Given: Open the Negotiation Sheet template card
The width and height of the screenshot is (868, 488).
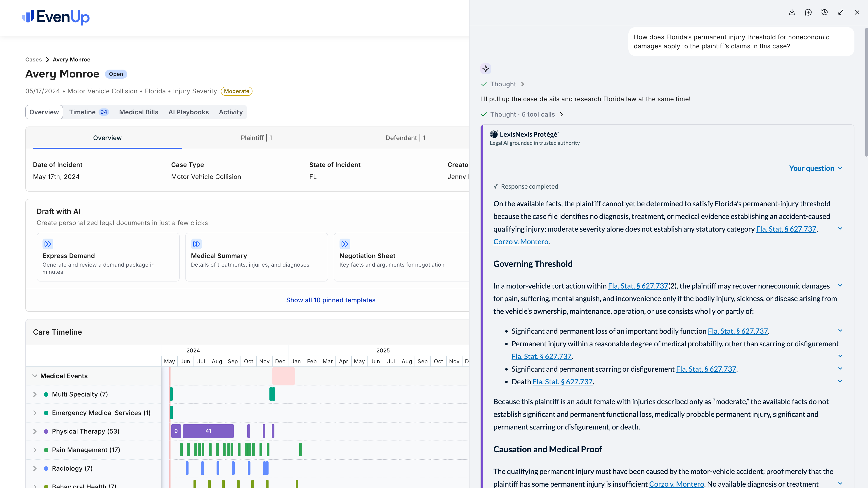Looking at the screenshot, I should (x=401, y=257).
